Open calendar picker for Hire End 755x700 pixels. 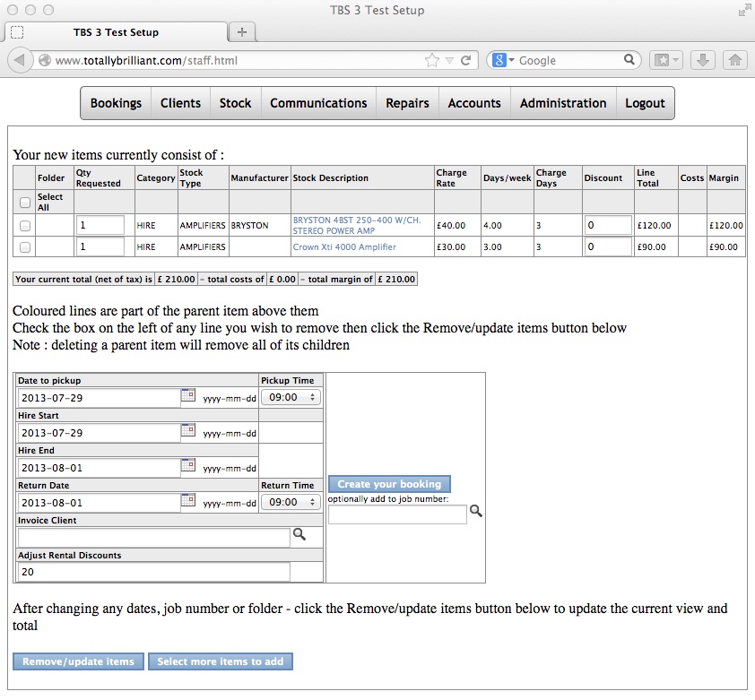pos(188,465)
